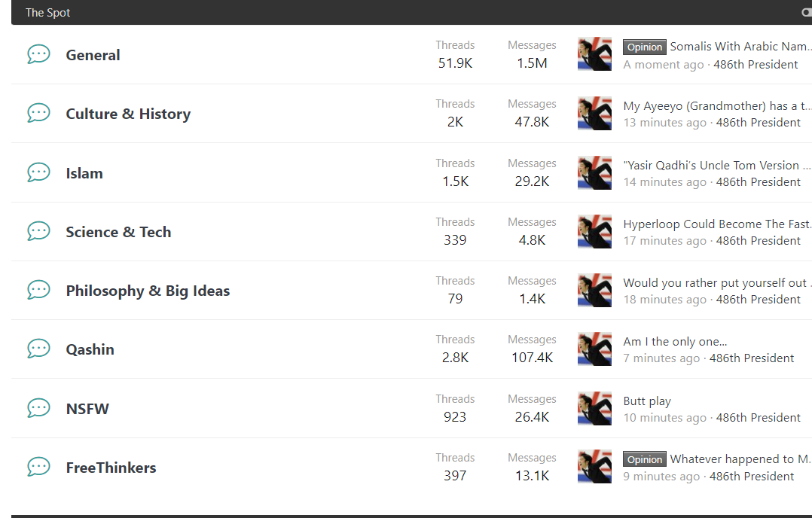Click the bubble icon next to Philosophy & Big Ideas
812x518 pixels.
(x=38, y=290)
